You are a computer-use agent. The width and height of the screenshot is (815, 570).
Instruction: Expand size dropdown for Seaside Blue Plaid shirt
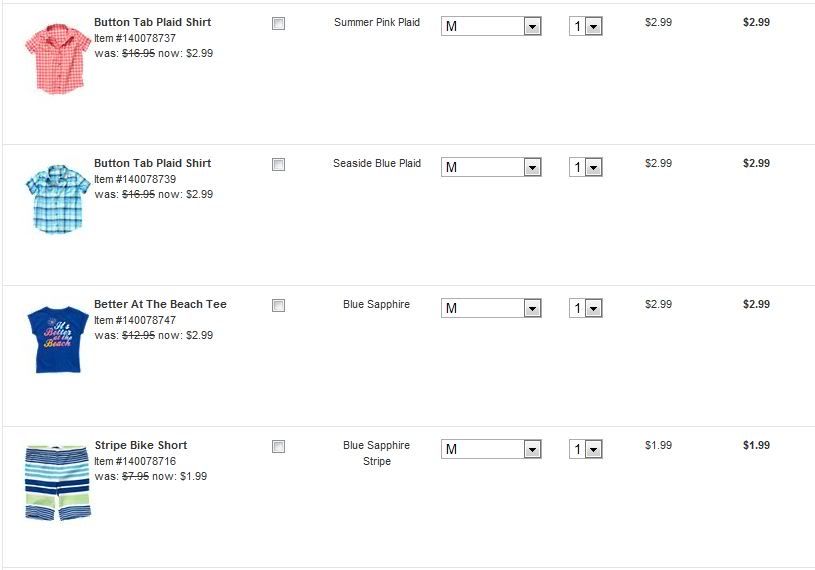490,168
